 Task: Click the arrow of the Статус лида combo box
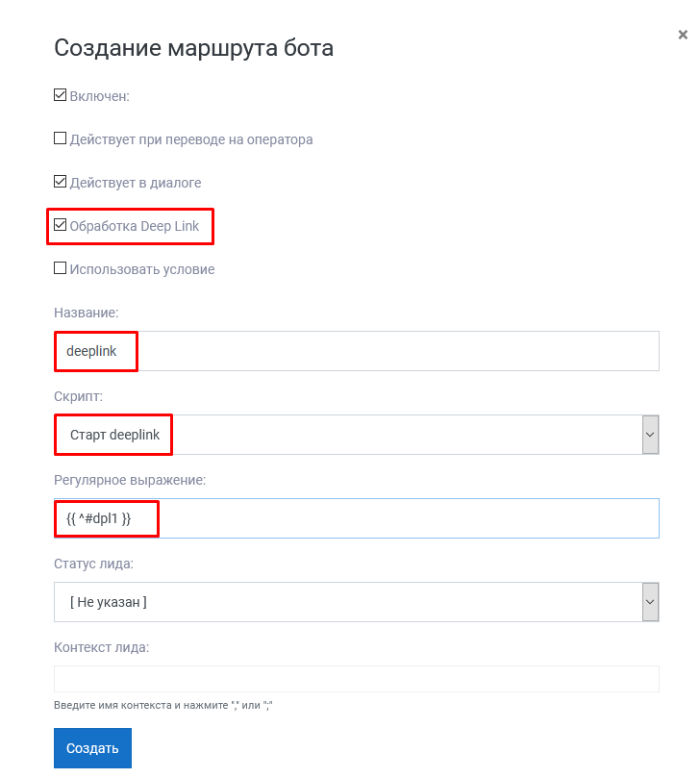click(650, 602)
